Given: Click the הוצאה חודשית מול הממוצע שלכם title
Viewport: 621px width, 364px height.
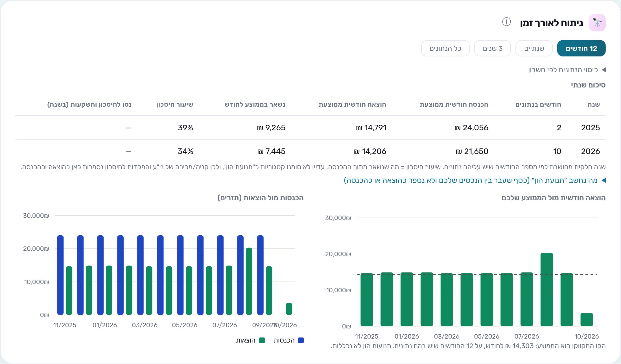Looking at the screenshot, I should click(554, 198).
